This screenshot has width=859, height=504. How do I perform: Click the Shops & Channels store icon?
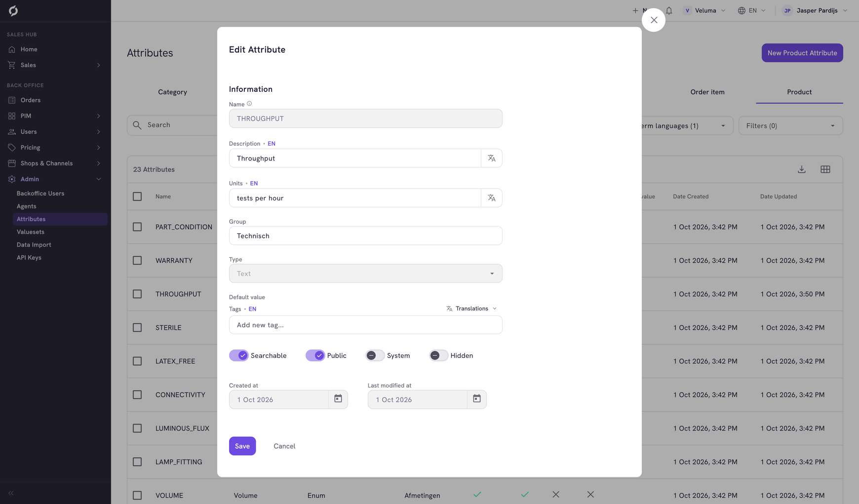click(12, 163)
